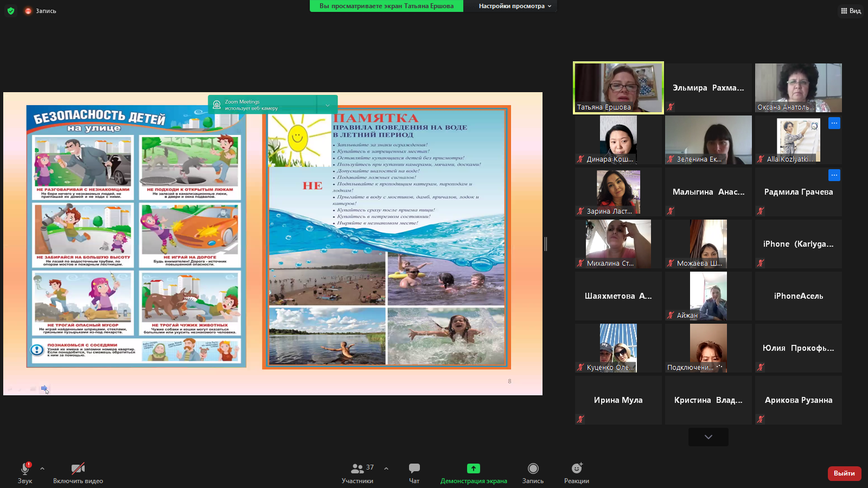The image size is (868, 488).
Task: Open the Реакции reactions menu
Action: click(577, 473)
